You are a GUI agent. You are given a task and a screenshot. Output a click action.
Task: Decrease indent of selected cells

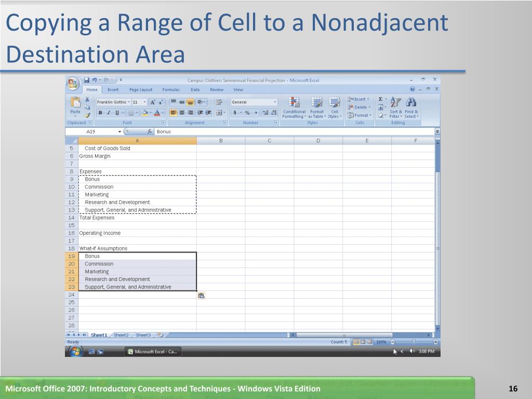coord(200,113)
